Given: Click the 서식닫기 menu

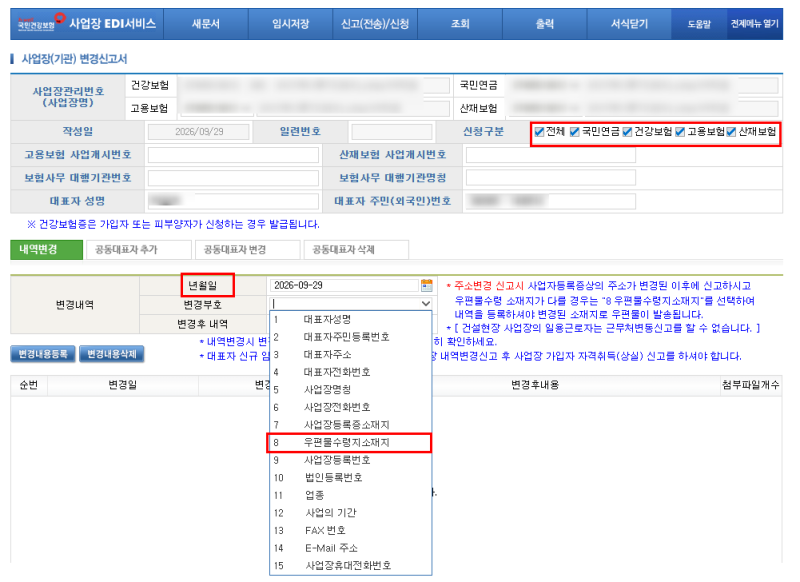Looking at the screenshot, I should (x=629, y=23).
